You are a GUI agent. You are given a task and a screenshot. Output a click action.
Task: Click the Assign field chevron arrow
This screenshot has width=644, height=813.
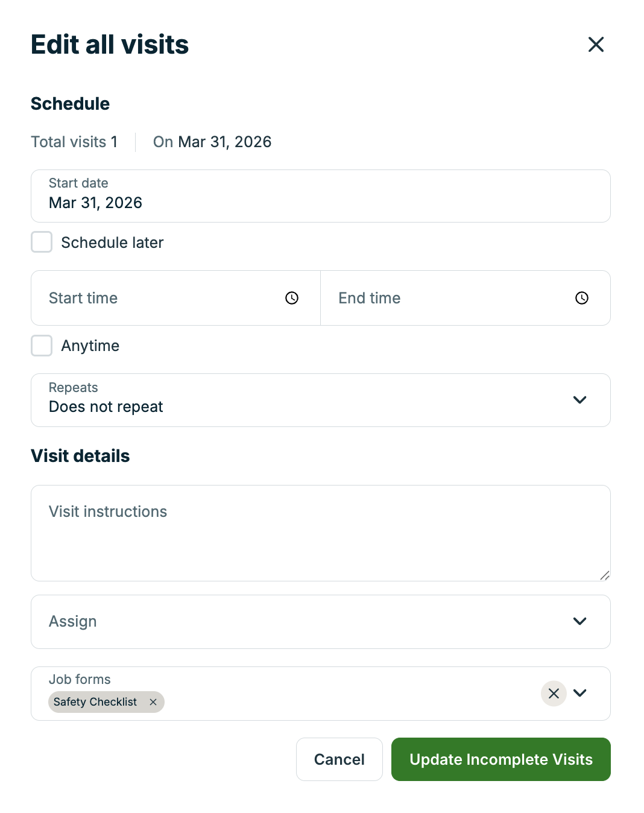coord(580,621)
